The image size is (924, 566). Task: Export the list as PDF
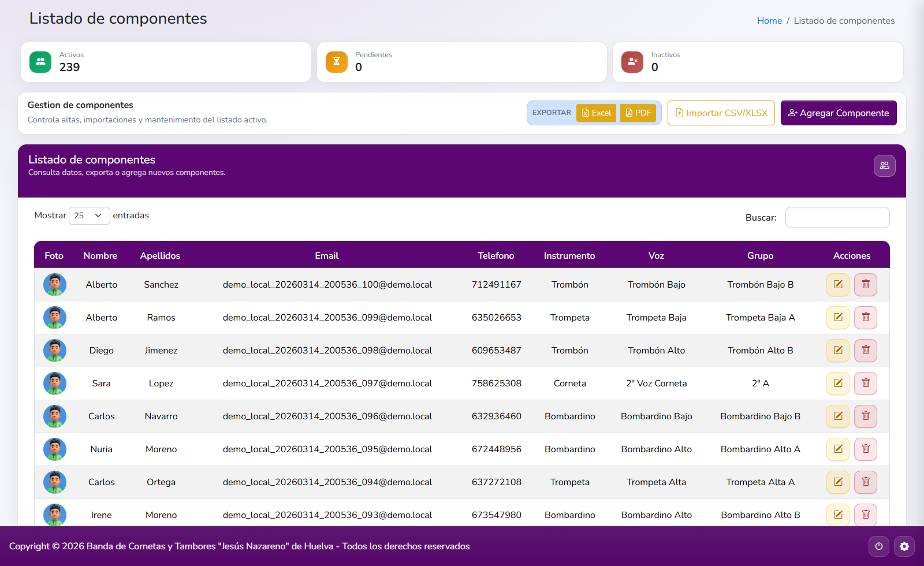pos(638,113)
